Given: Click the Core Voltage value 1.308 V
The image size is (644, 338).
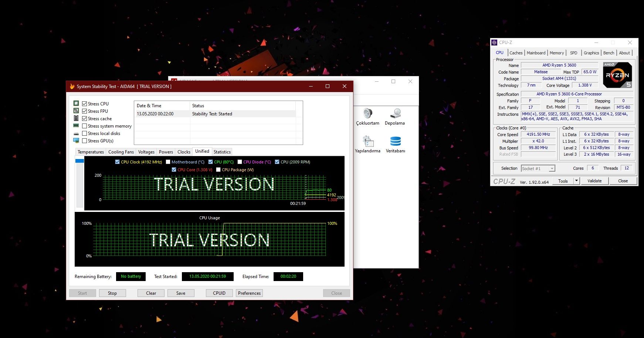Looking at the screenshot, I should click(x=585, y=85).
